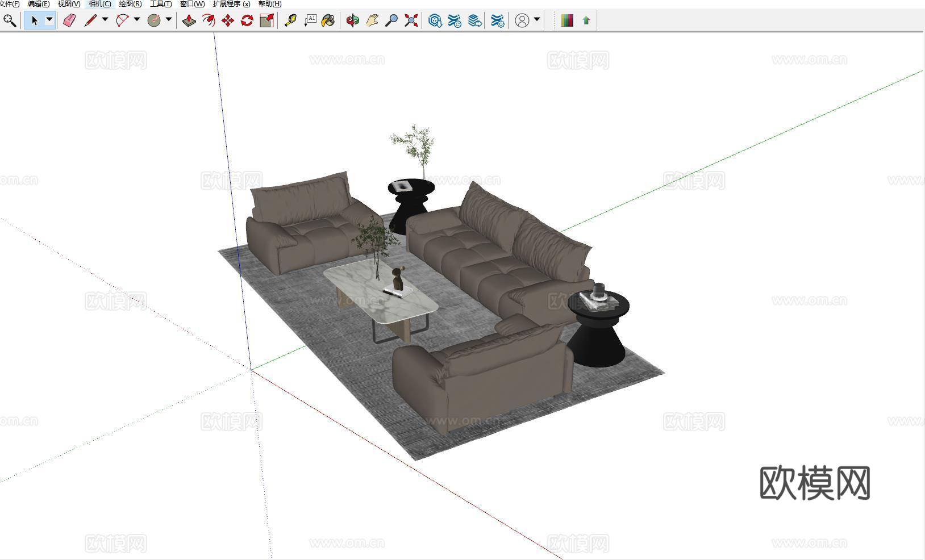Click the user account sign-in icon
Image resolution: width=925 pixels, height=560 pixels.
tap(522, 21)
